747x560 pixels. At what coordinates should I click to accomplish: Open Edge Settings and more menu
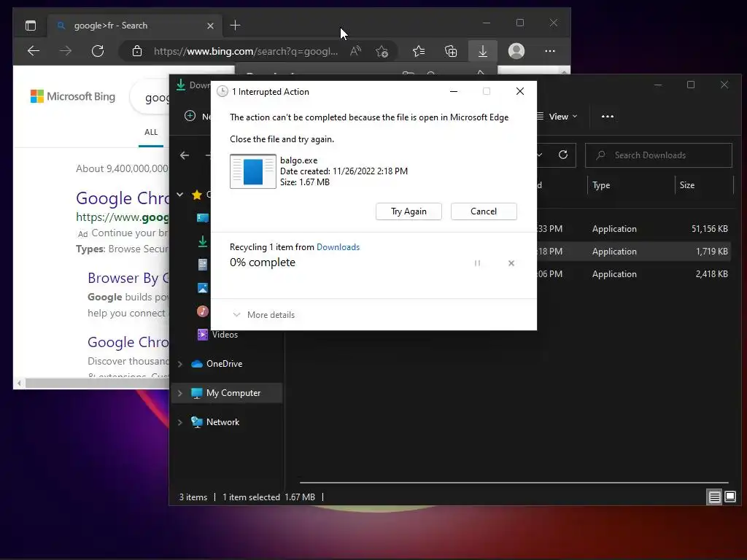550,51
